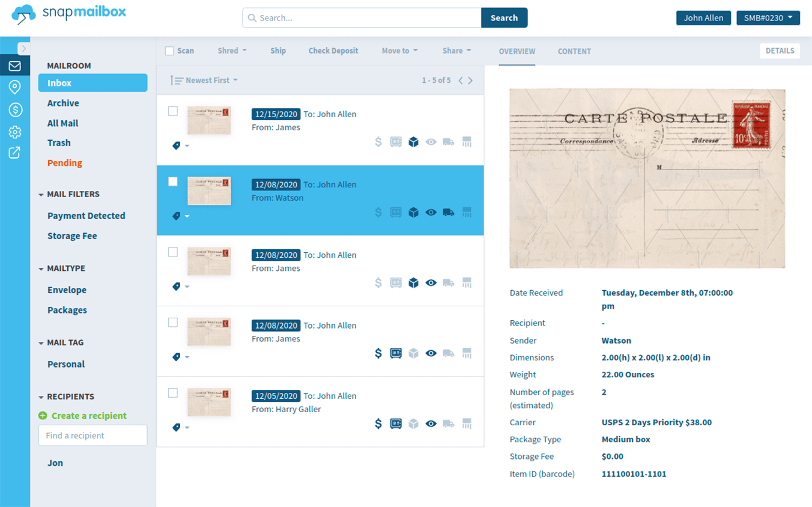The image size is (812, 507).
Task: Tick the checkbox next to Scan
Action: pyautogui.click(x=169, y=51)
